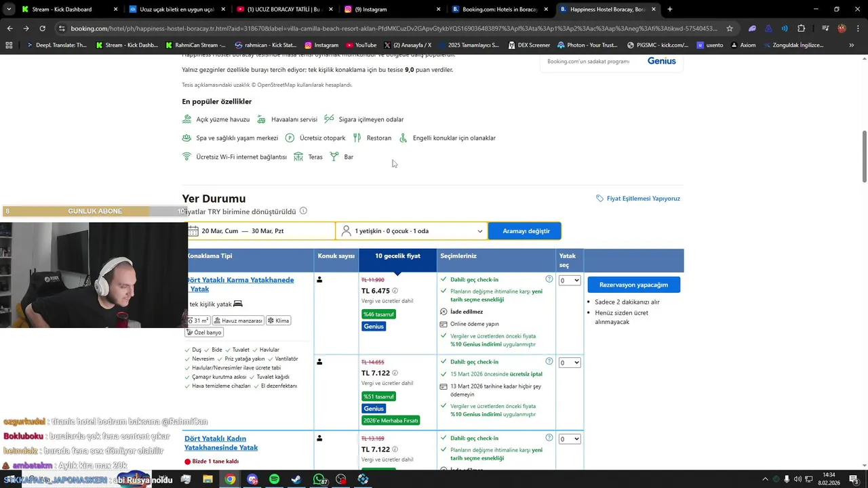Open a new browser tab
The image size is (868, 488).
[670, 9]
